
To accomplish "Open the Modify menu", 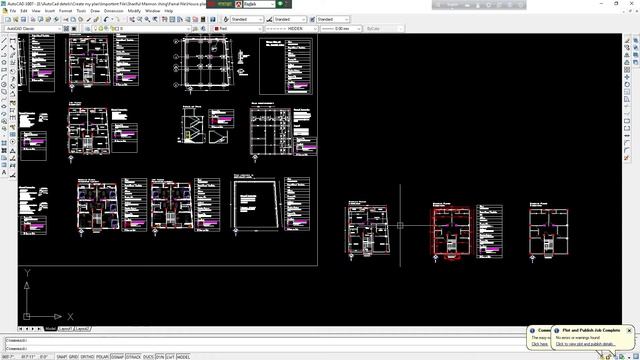I will 134,11.
